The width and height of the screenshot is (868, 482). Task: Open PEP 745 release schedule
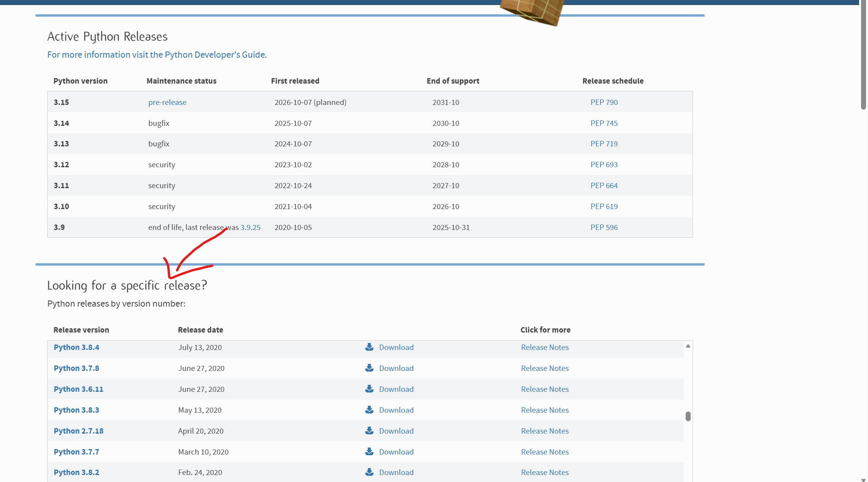pyautogui.click(x=604, y=123)
